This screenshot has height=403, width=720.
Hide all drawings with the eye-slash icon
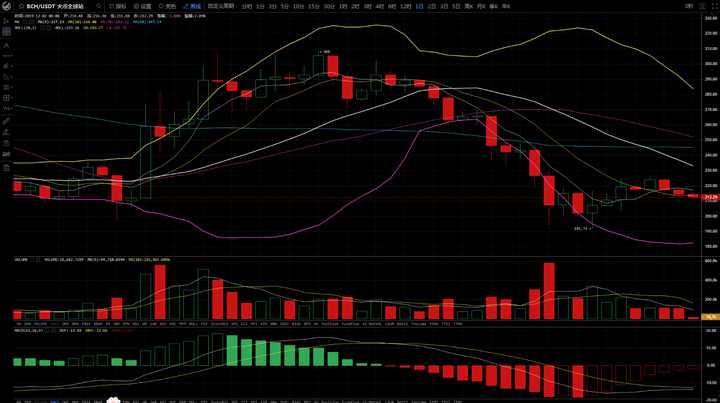click(x=6, y=154)
